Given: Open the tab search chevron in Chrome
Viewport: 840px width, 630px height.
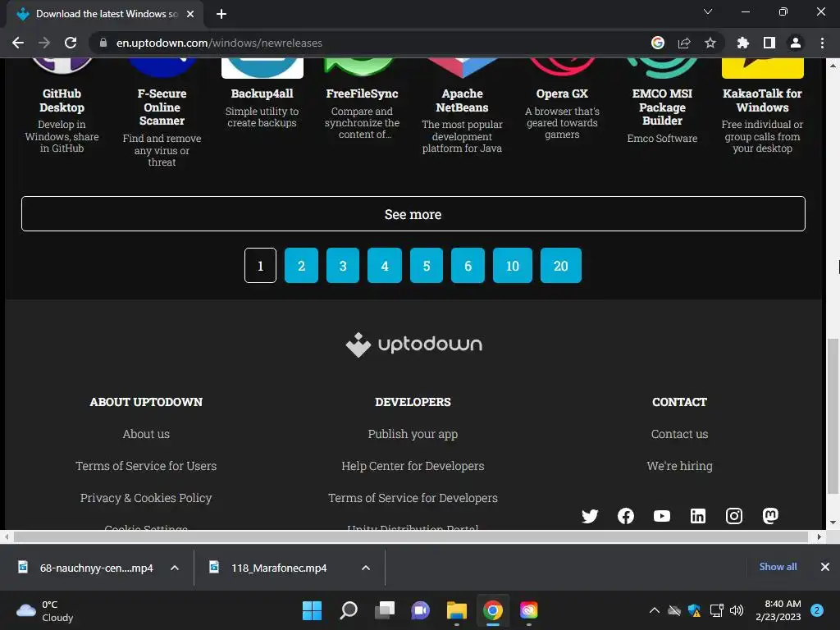Looking at the screenshot, I should 708,11.
